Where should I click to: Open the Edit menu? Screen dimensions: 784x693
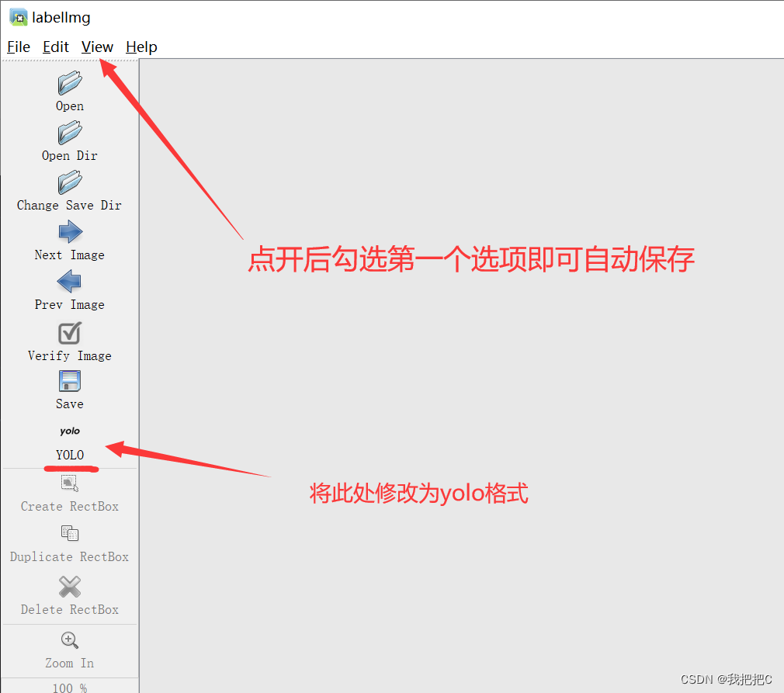55,47
